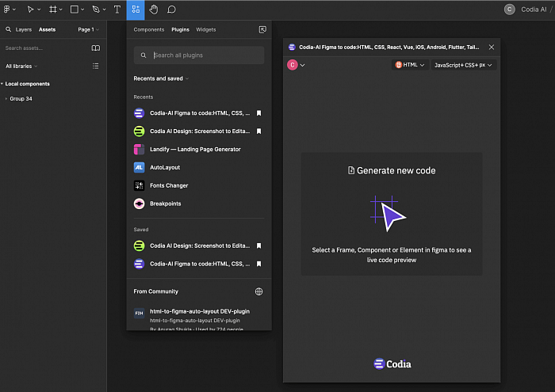
Task: Toggle assets list view icon
Action: [x=96, y=66]
